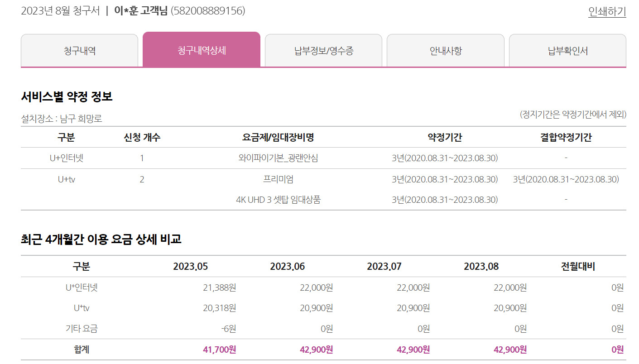Click the 설치장소 남구 희망로 text
This screenshot has height=364, width=639.
coord(62,119)
